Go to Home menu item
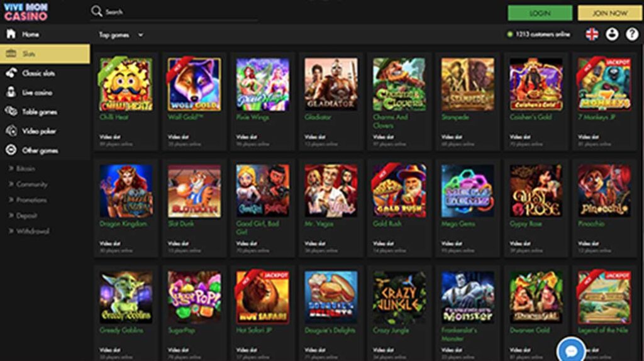Screen dimensions: 644x361 tap(31, 34)
